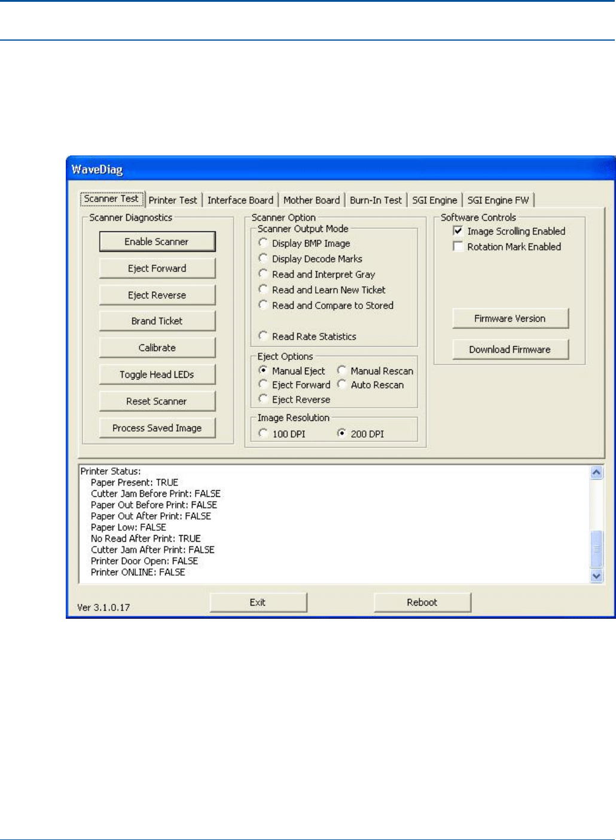
Task: Click the status log scroll up arrow
Action: [x=596, y=472]
